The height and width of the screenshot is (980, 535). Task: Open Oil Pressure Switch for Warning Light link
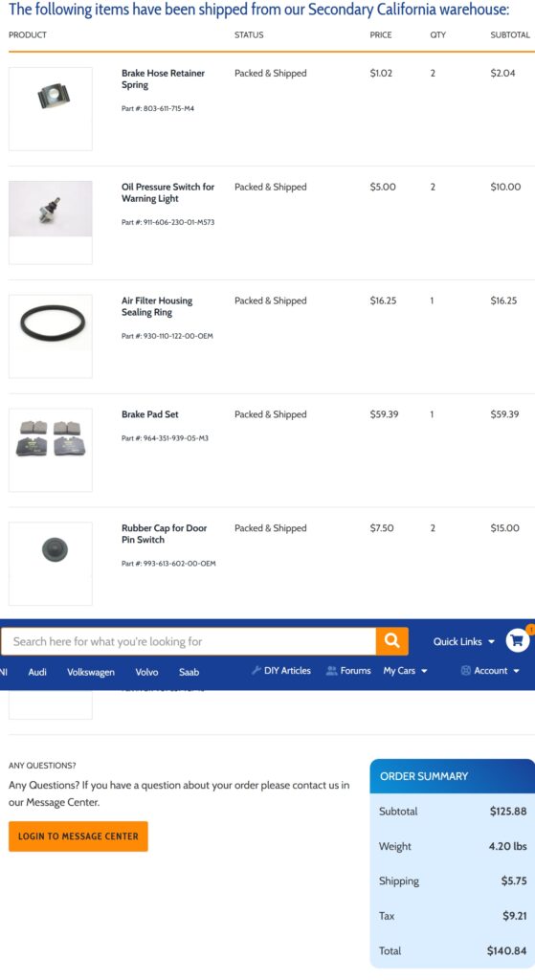167,192
